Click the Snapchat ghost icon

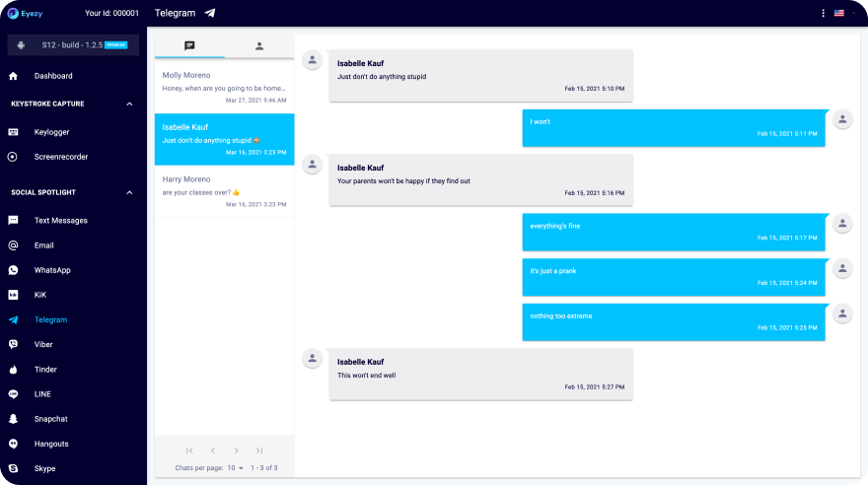pyautogui.click(x=13, y=419)
